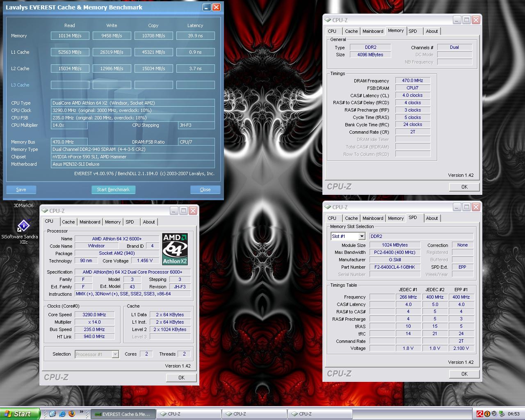Click the DRAM Frequency 470.0 MHz value
The image size is (525, 420).
point(413,80)
